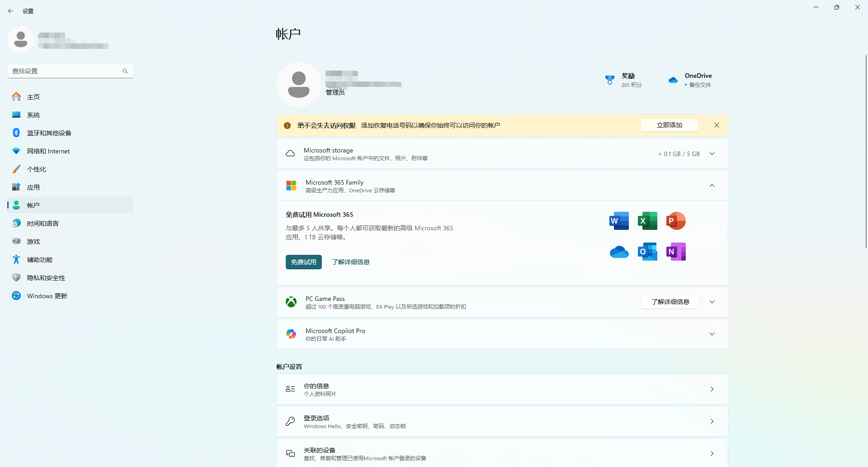Select the 个性化 section

[71, 169]
